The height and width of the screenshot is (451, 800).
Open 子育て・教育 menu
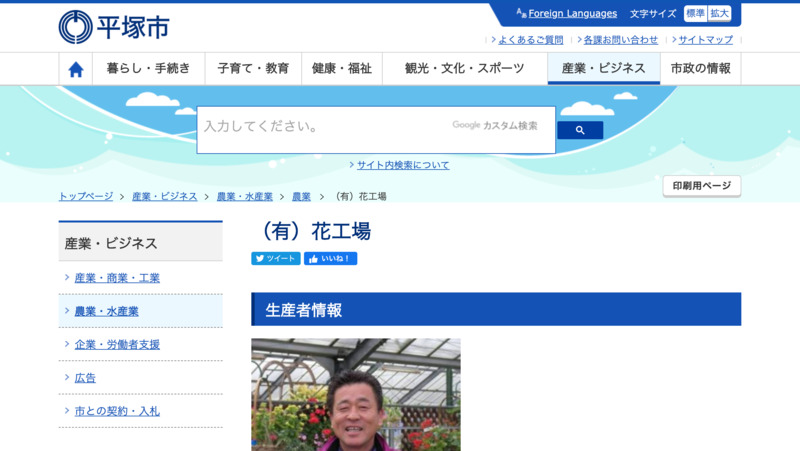coord(253,68)
